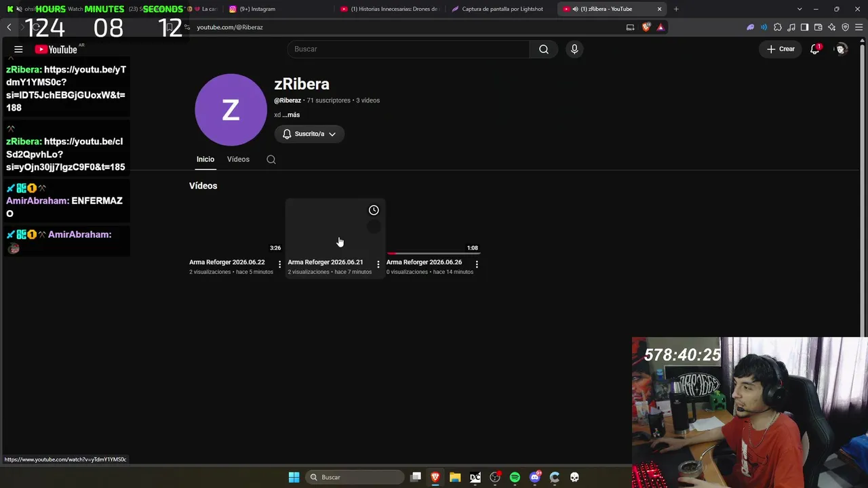Open options for Arma Reforger 2026.06.22
This screenshot has height=488, width=868.
279,264
